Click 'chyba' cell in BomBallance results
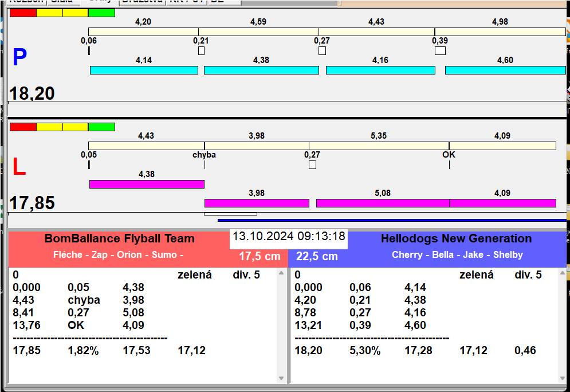The image size is (570, 392). [84, 300]
